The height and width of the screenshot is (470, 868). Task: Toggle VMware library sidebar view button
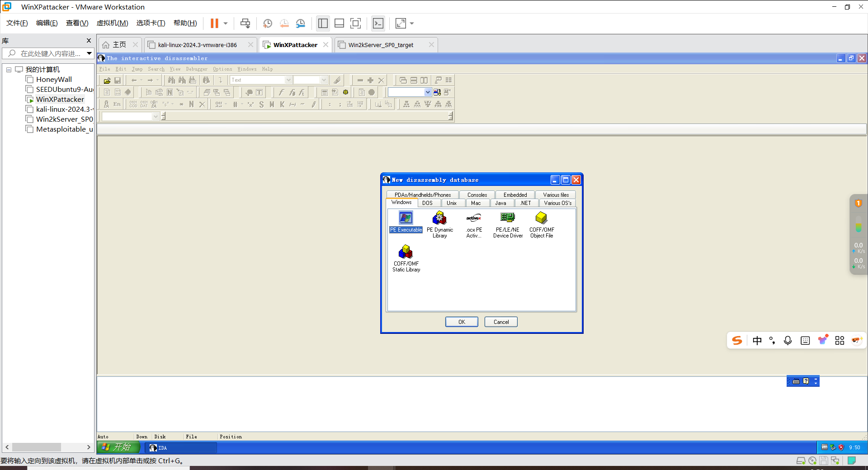coord(323,24)
